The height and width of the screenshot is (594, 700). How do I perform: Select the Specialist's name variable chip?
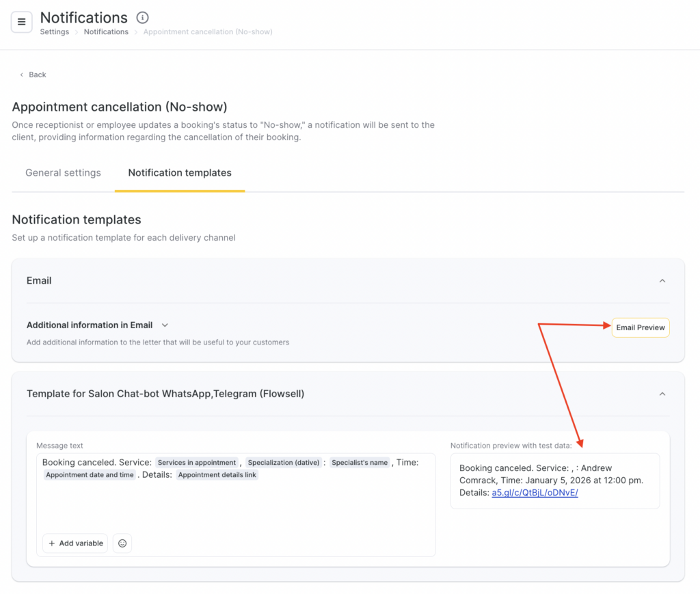360,463
